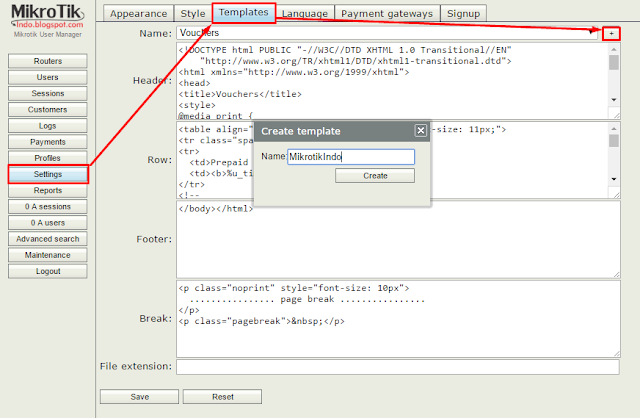Open the Users section
Viewport: 640px width, 418px height.
48,77
